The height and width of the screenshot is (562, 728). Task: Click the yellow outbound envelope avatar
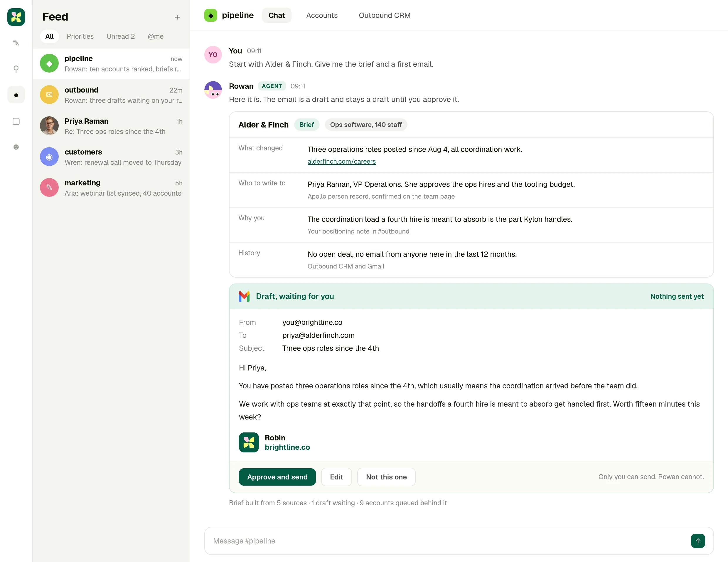point(49,95)
